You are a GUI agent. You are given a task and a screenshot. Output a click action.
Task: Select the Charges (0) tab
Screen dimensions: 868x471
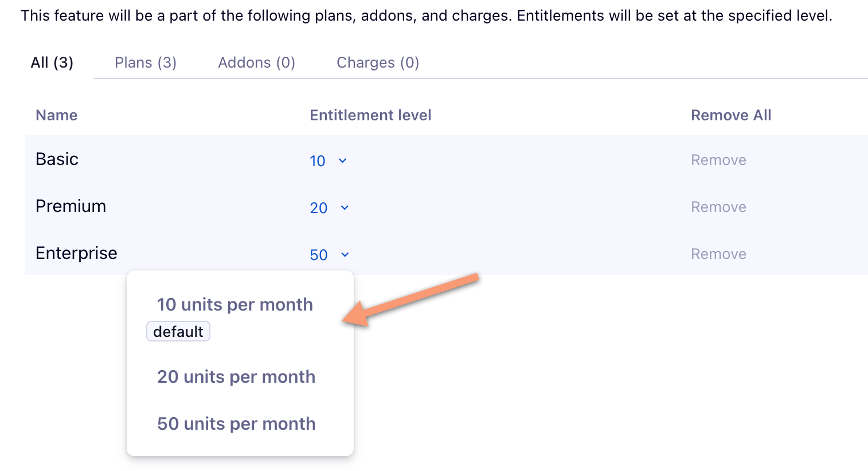coord(378,62)
